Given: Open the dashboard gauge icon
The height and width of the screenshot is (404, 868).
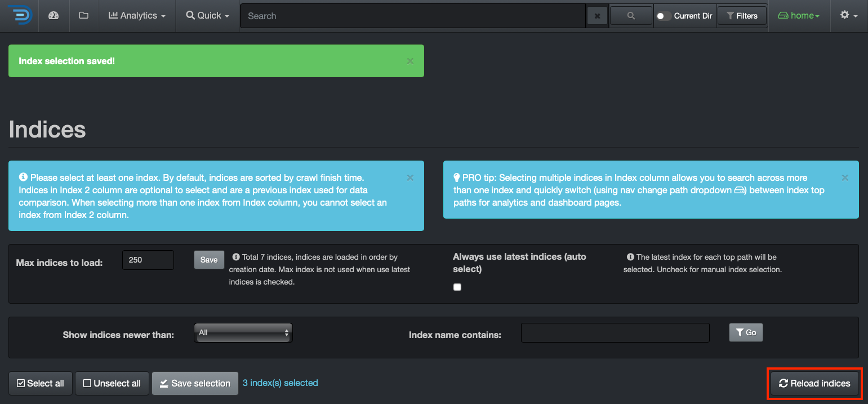Looking at the screenshot, I should click(54, 15).
